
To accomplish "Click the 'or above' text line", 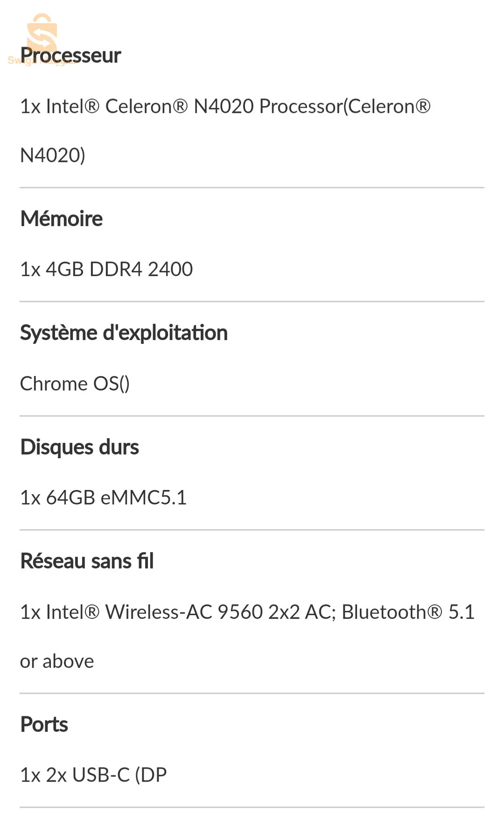I will click(x=57, y=661).
